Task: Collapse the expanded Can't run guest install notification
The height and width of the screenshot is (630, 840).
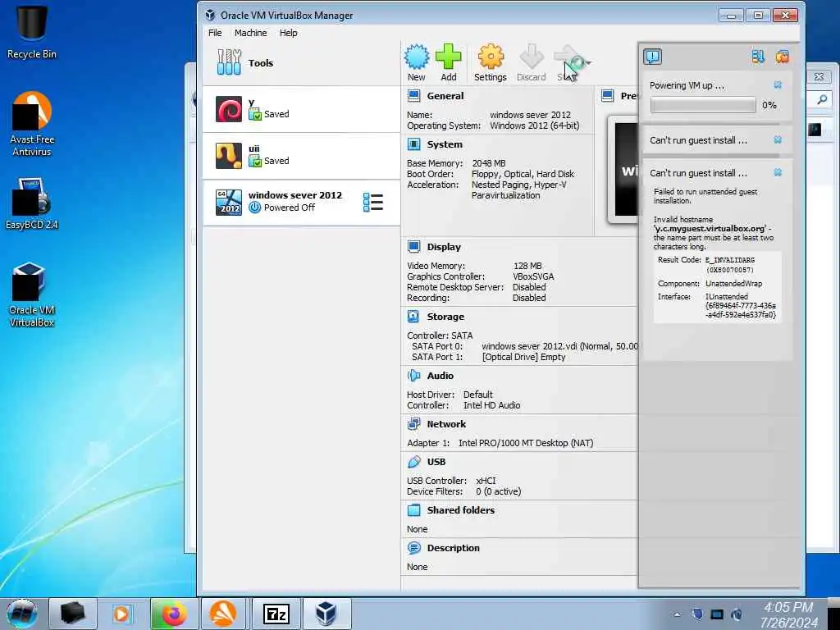Action: [x=698, y=173]
